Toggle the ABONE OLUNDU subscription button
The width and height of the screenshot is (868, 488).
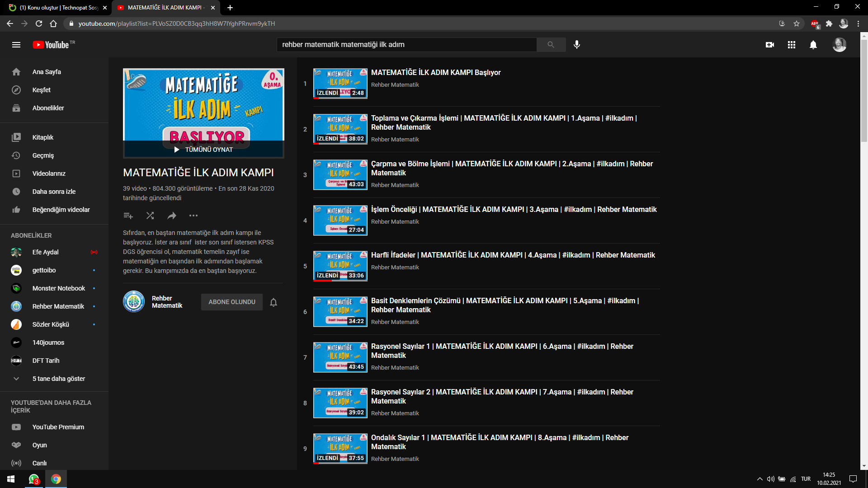tap(232, 302)
